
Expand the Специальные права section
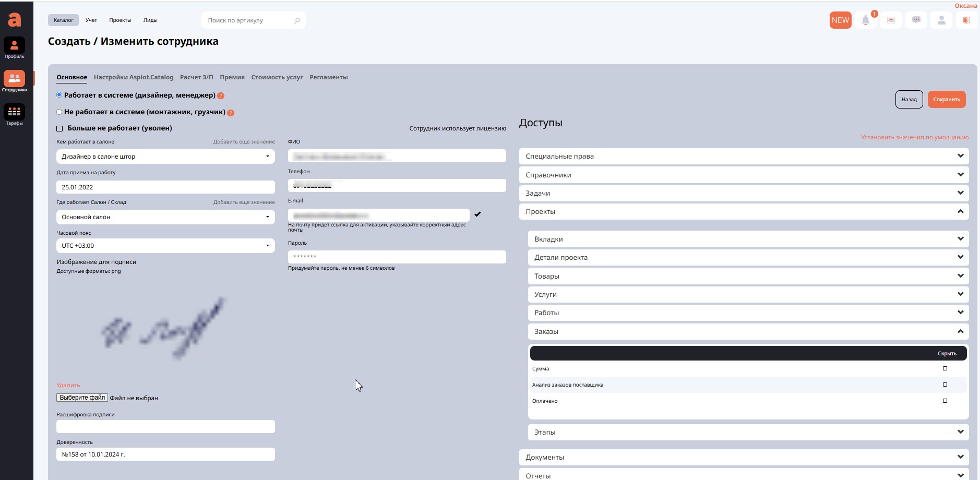click(x=744, y=156)
